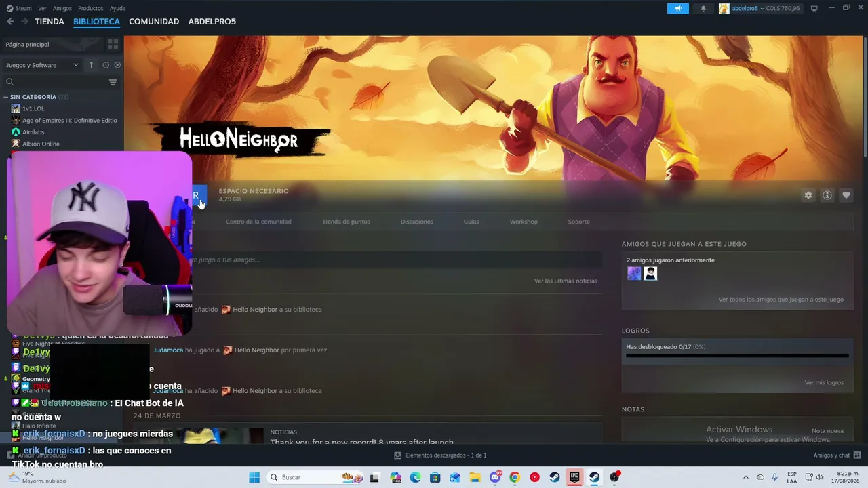The image size is (868, 488).
Task: Open the ABDELPRO5 profile tab
Action: point(212,22)
